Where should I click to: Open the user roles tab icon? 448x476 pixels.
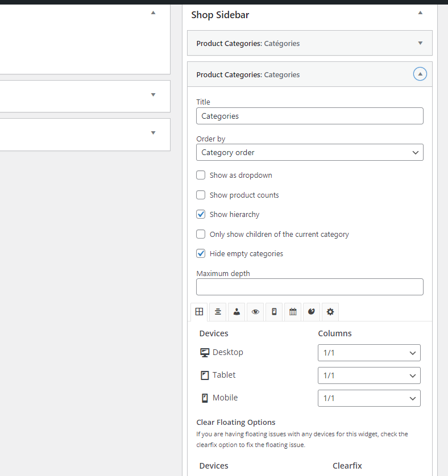237,312
